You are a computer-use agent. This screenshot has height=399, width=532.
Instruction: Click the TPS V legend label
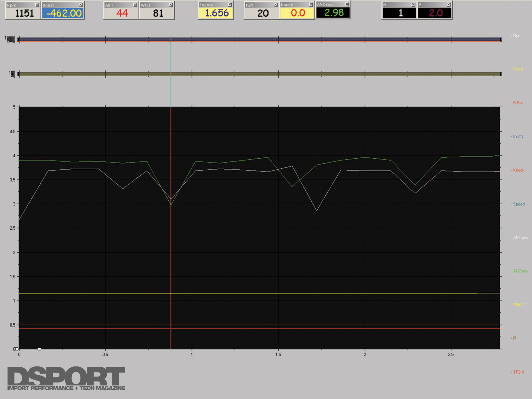coord(519,372)
